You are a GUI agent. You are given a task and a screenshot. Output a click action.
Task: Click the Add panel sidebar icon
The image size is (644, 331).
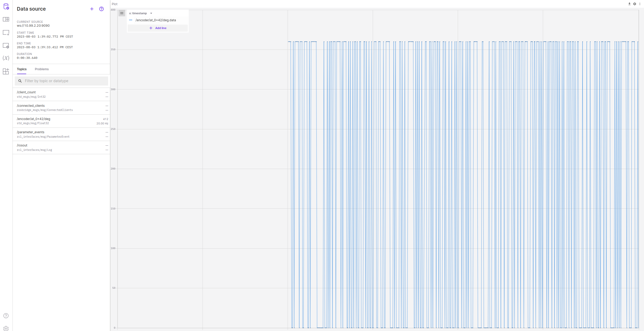[x=6, y=33]
